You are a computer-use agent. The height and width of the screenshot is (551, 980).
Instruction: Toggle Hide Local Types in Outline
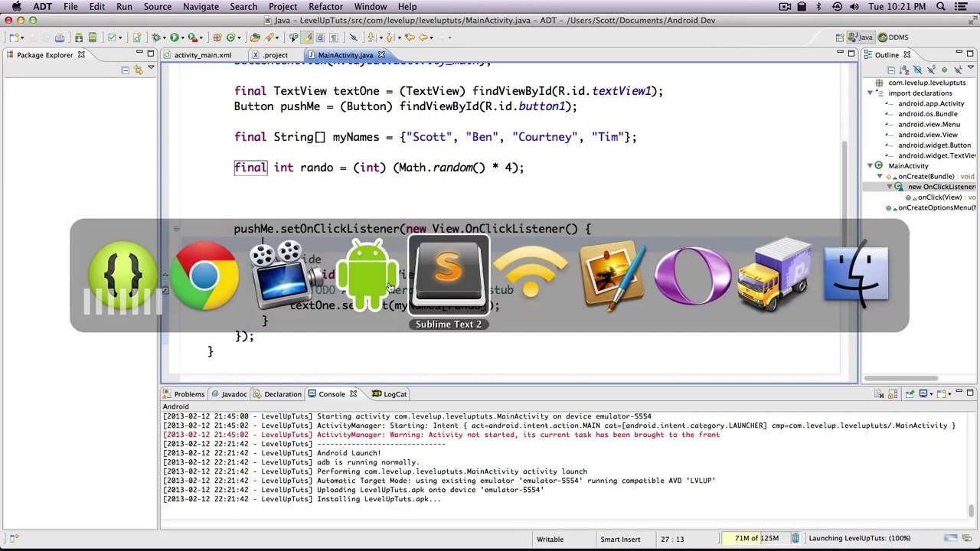pyautogui.click(x=959, y=70)
